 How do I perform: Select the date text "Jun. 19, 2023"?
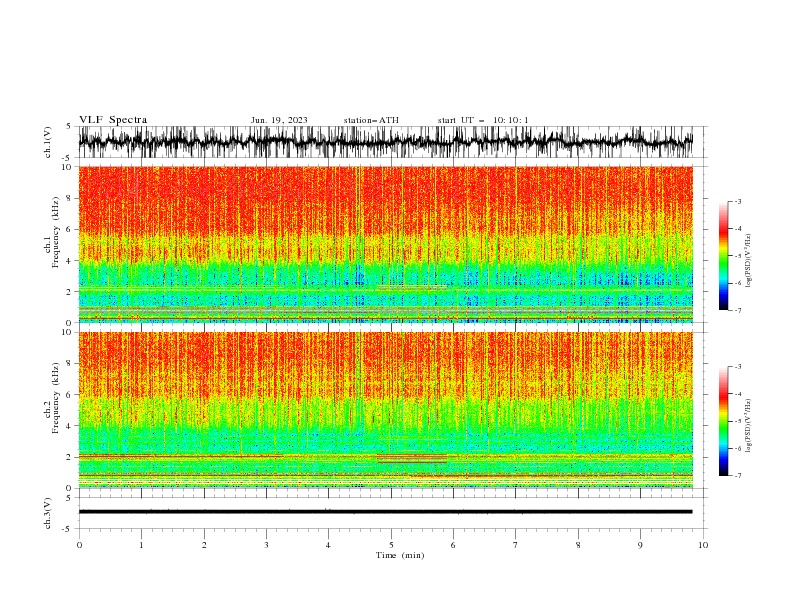point(279,120)
